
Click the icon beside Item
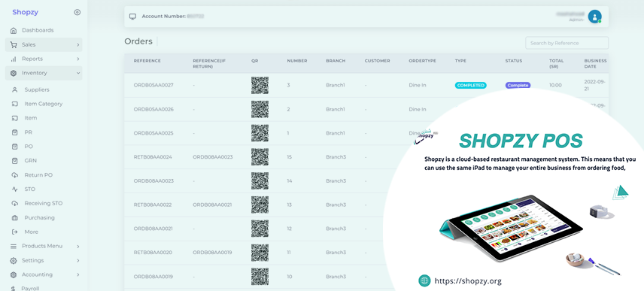tap(15, 118)
